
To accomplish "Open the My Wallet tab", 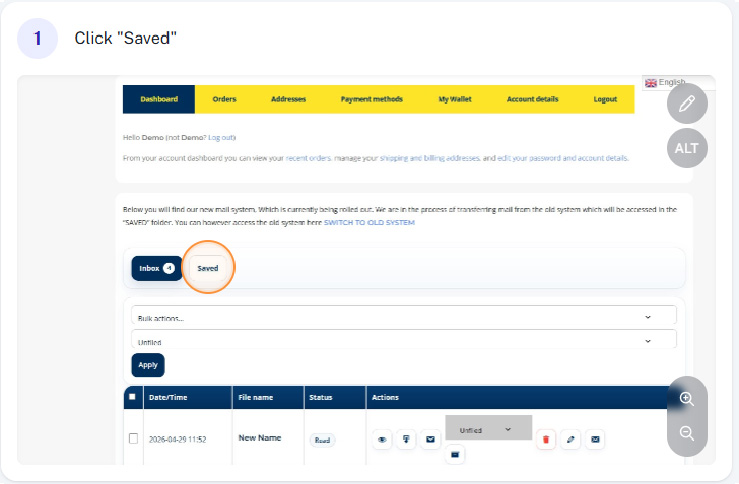I will click(455, 99).
